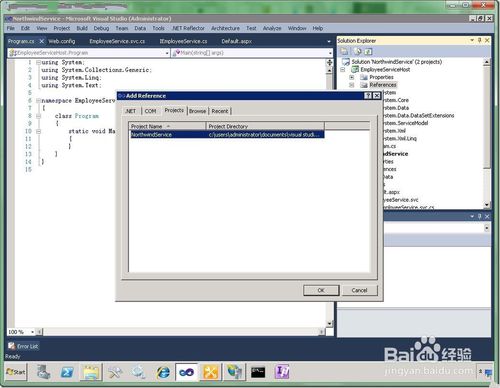Image resolution: width=500 pixels, height=388 pixels.
Task: Open the Build menu
Action: (x=82, y=28)
